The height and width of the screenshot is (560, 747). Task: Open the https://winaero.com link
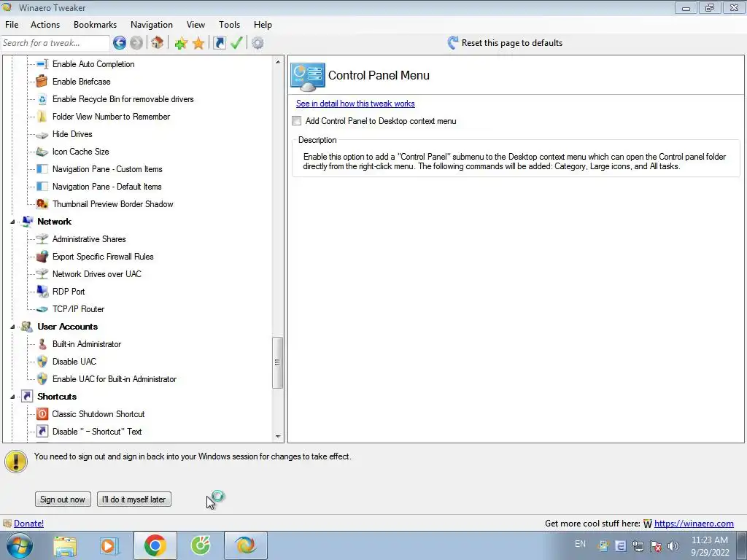tap(694, 524)
